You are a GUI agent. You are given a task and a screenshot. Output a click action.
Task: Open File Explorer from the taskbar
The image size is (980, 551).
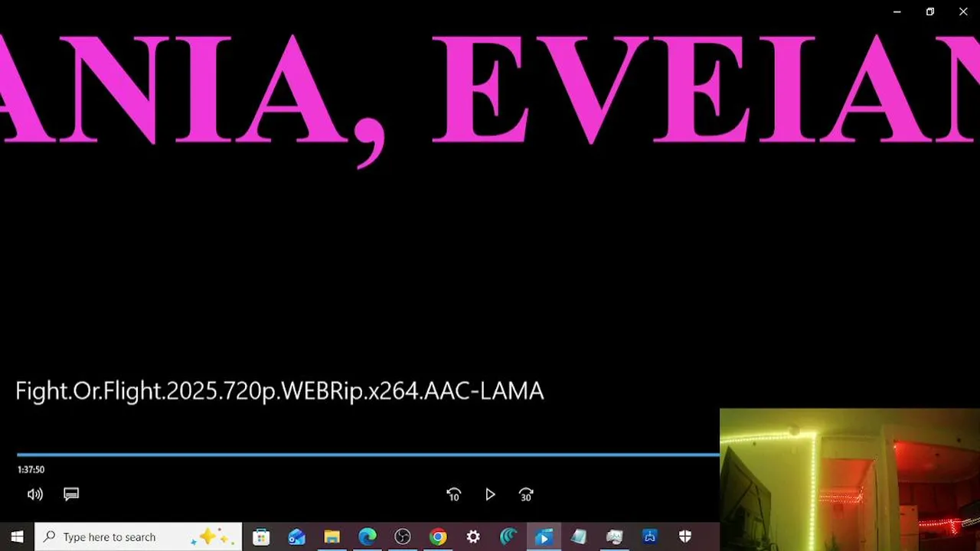[332, 536]
